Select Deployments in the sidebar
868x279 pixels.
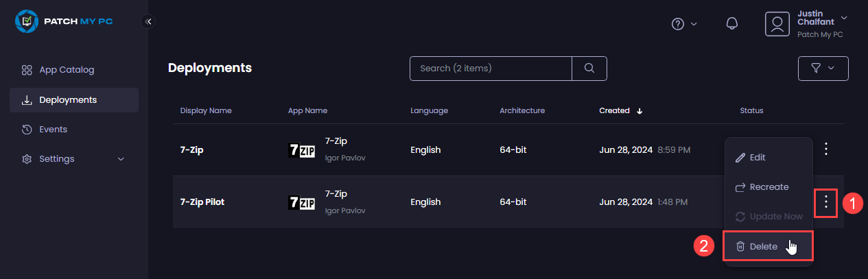pos(67,100)
